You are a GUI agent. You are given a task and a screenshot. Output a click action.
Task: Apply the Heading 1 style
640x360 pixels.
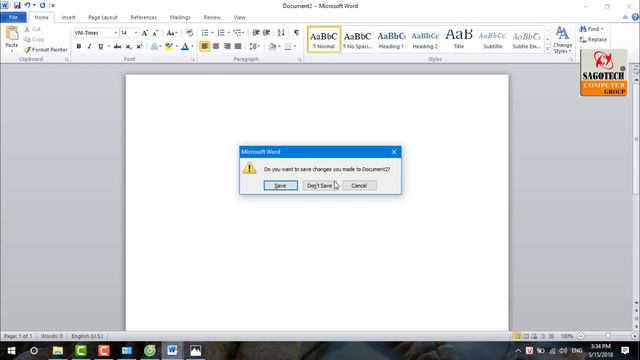click(391, 40)
